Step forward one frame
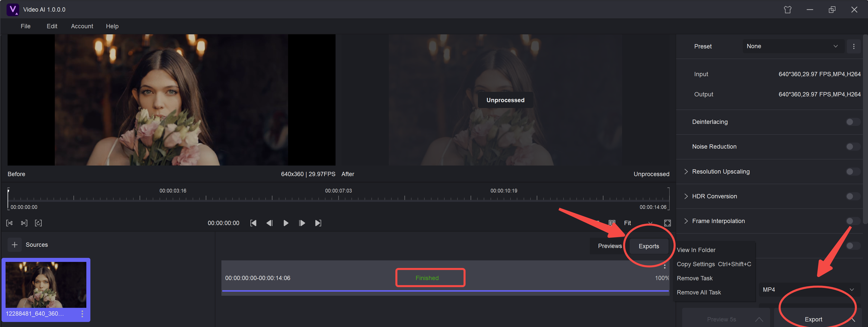 coord(302,223)
